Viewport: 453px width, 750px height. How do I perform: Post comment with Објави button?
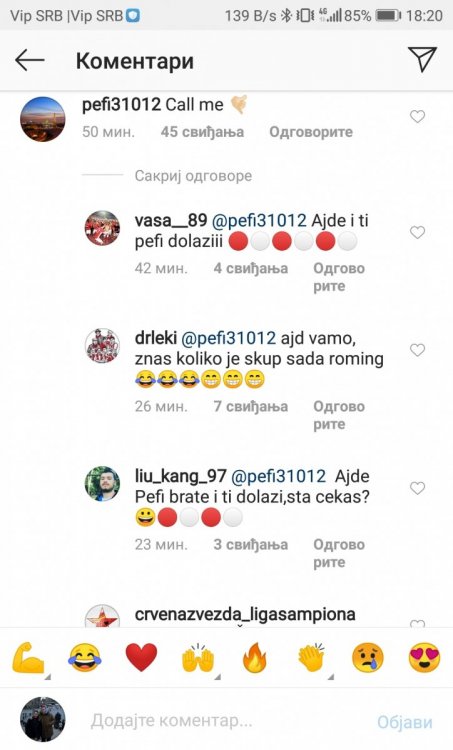click(405, 722)
